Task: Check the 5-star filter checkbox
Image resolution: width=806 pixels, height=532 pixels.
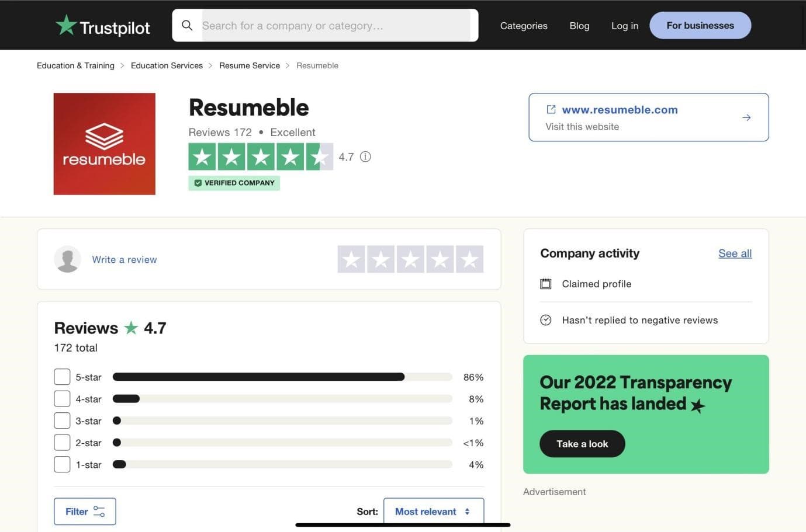Action: tap(62, 377)
